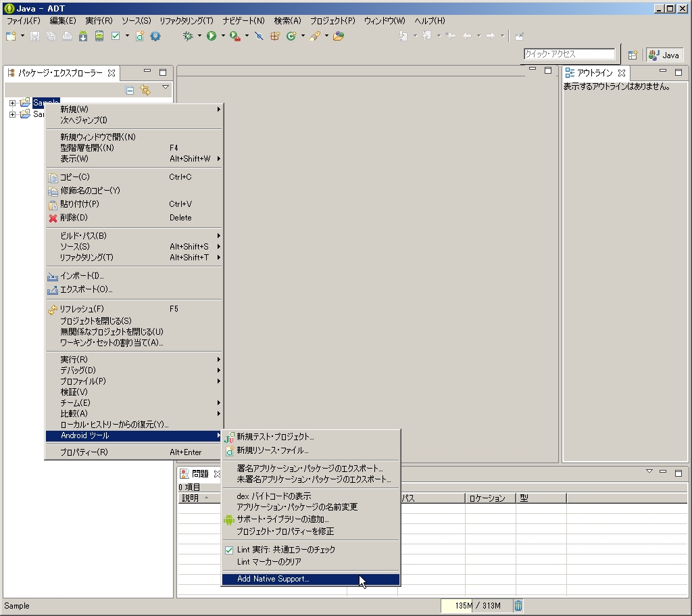692x616 pixels.
Task: Maximize the editor area panel
Action: (x=547, y=70)
